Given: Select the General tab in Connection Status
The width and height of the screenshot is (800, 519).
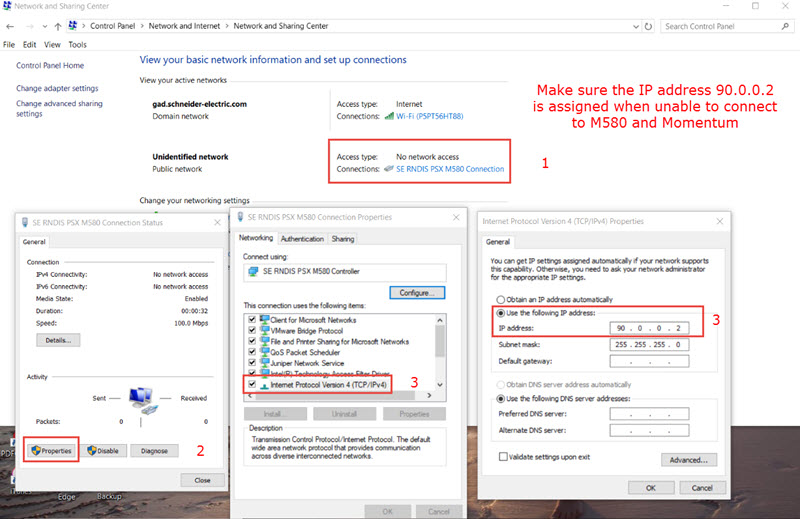Looking at the screenshot, I should pos(34,242).
